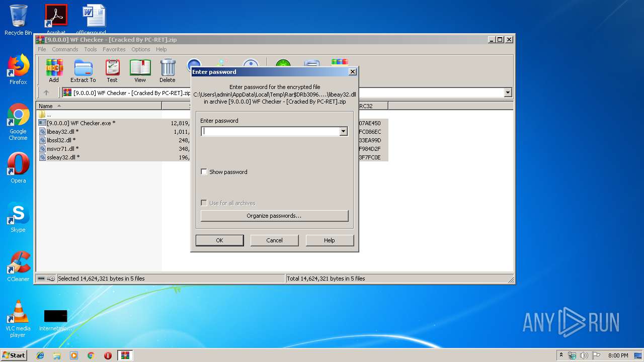Click the volume tray icon

pos(584,355)
